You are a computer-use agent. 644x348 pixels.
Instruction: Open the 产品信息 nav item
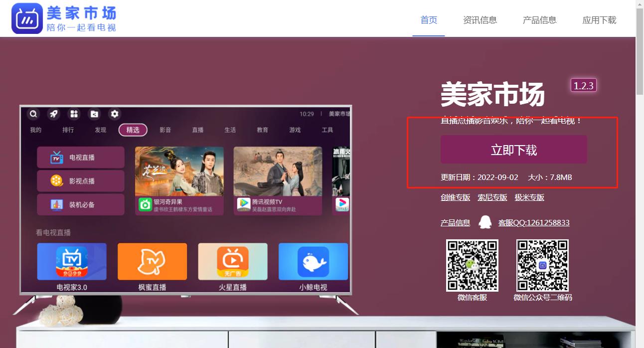pos(539,20)
